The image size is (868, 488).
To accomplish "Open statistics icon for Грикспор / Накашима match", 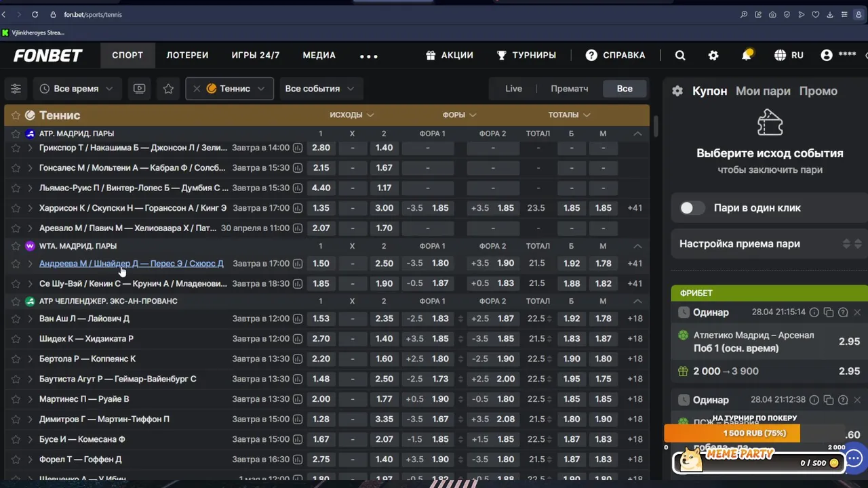I will click(x=297, y=148).
